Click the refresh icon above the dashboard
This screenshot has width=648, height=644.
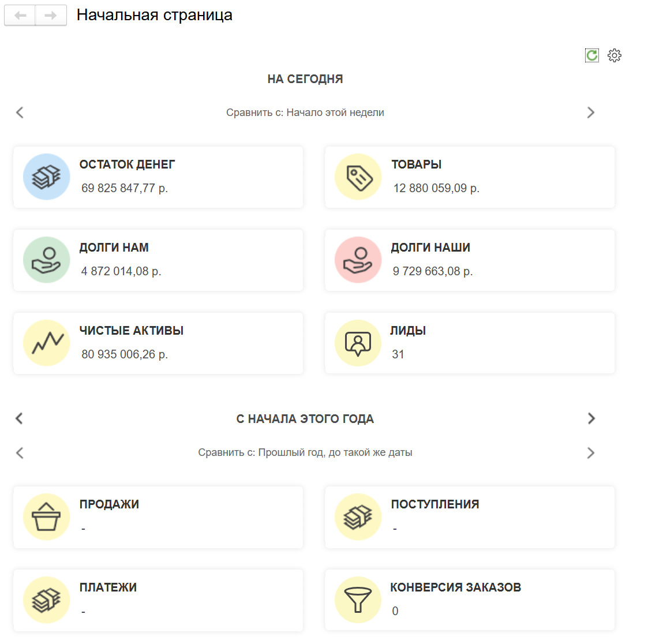[x=591, y=55]
